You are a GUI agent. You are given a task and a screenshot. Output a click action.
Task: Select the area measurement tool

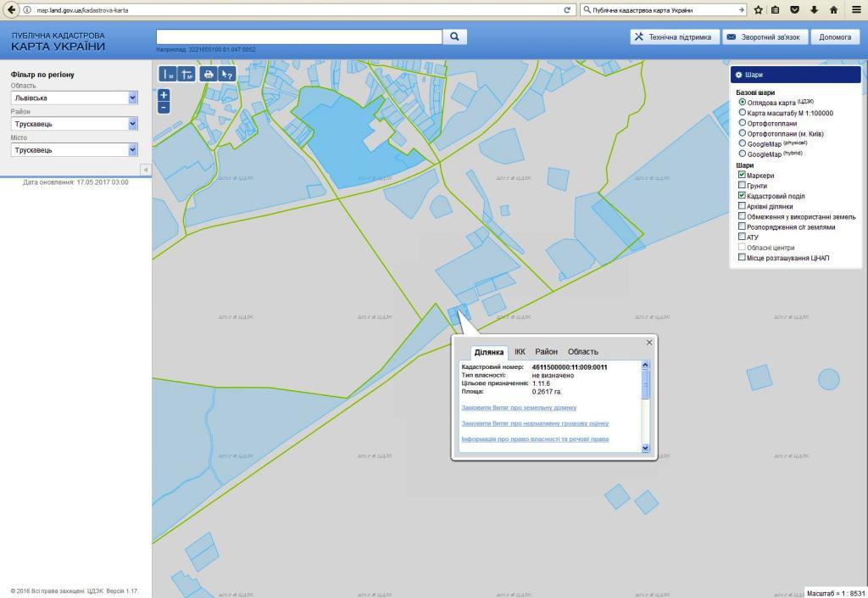pyautogui.click(x=187, y=75)
